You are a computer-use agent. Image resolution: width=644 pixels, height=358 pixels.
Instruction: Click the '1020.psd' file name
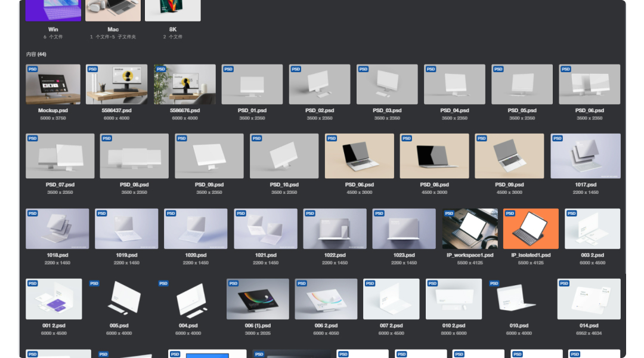click(196, 255)
